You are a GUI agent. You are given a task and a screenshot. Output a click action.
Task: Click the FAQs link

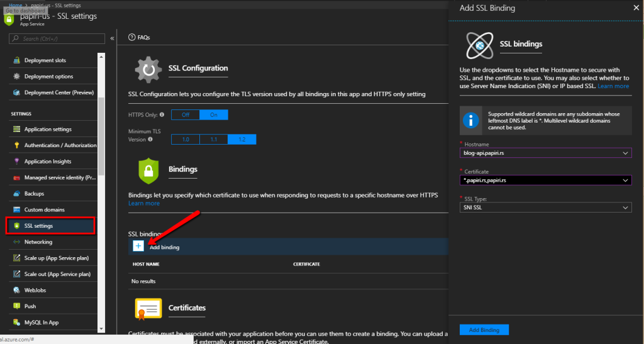click(x=144, y=37)
